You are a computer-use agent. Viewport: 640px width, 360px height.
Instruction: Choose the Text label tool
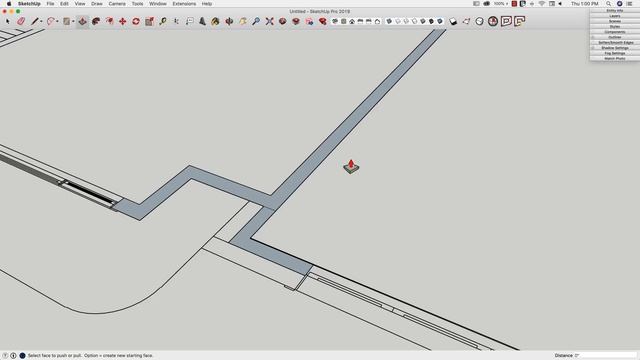point(190,21)
